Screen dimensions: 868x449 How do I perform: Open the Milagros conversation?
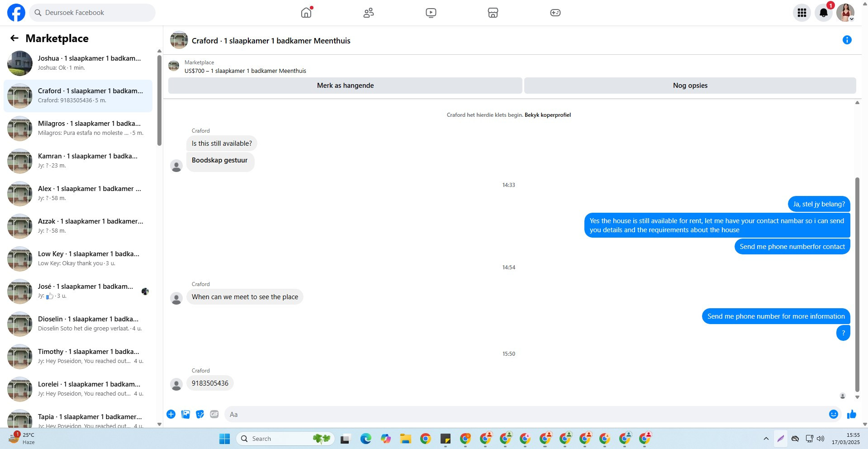tap(78, 129)
